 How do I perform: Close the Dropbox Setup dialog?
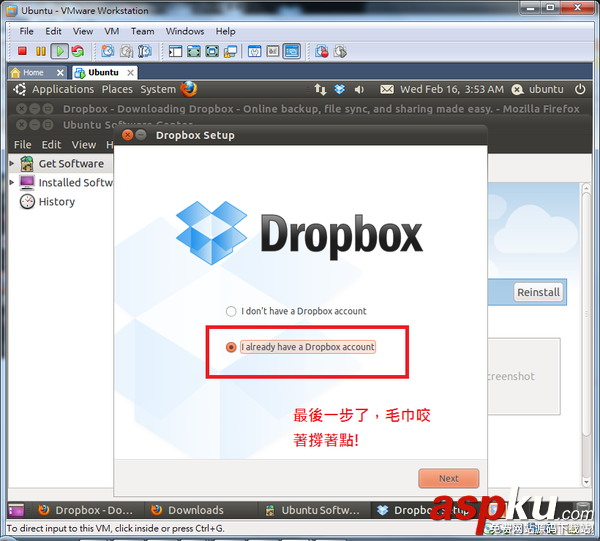pos(127,135)
